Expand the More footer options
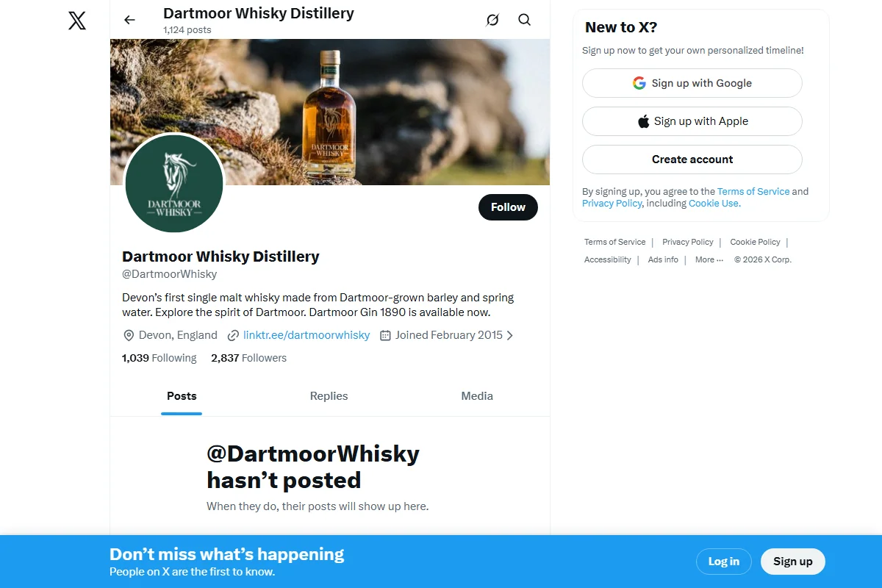Image resolution: width=882 pixels, height=588 pixels. (709, 259)
